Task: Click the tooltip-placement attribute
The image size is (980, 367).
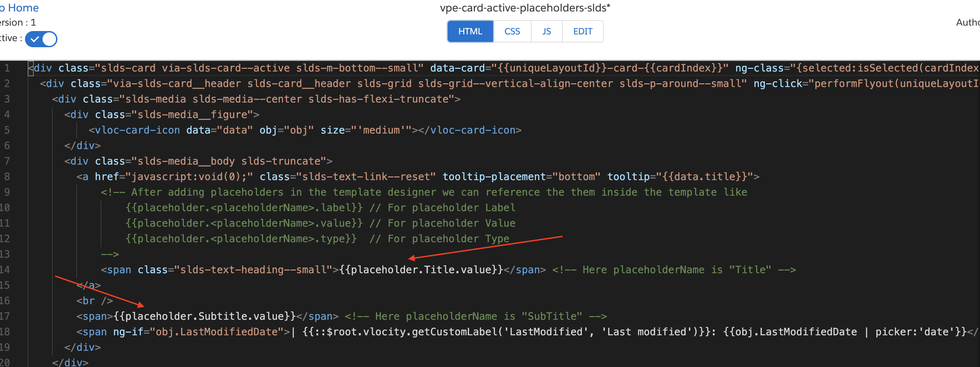Action: pos(494,177)
